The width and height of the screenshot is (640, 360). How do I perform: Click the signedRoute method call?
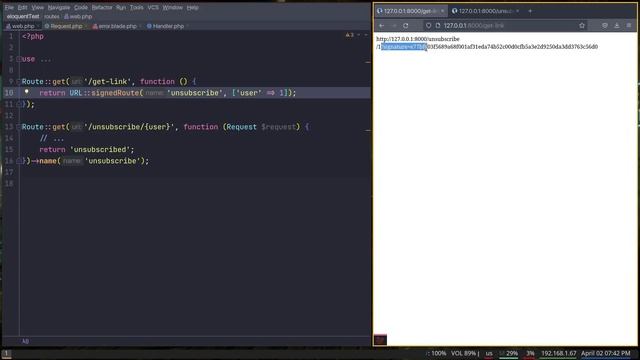pos(115,93)
